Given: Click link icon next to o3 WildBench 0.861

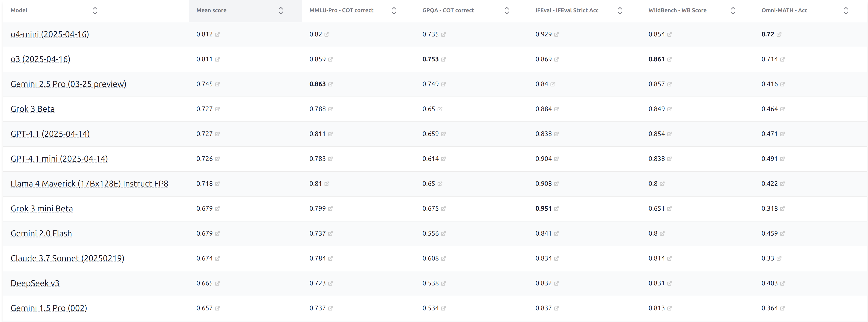Looking at the screenshot, I should [669, 59].
